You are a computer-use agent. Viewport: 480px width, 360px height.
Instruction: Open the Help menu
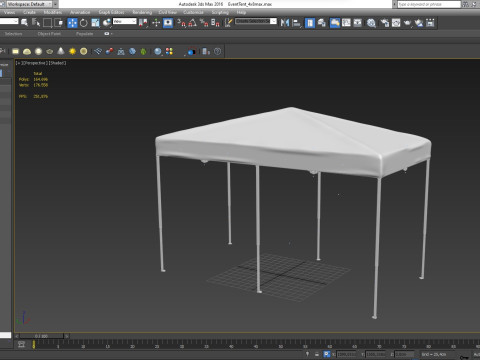(241, 12)
